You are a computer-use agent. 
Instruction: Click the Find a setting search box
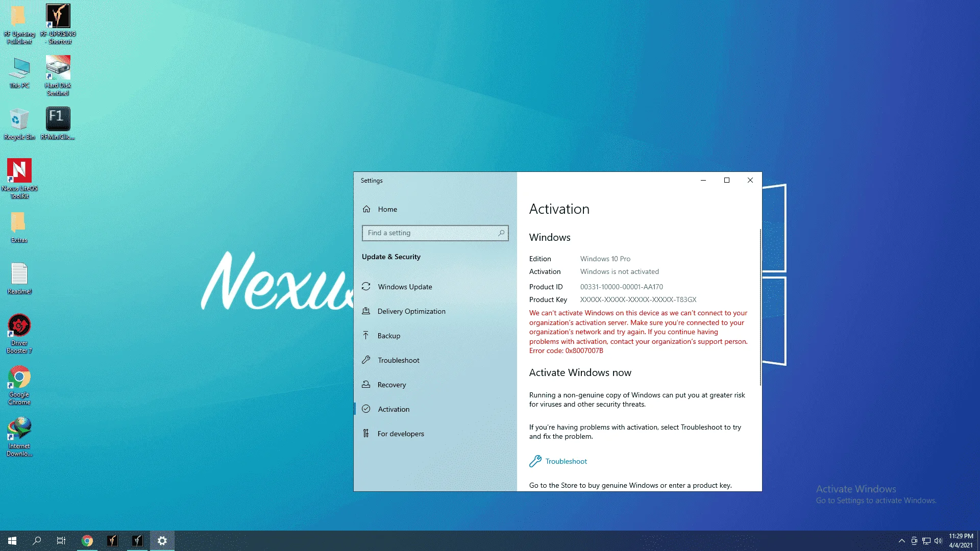click(435, 233)
